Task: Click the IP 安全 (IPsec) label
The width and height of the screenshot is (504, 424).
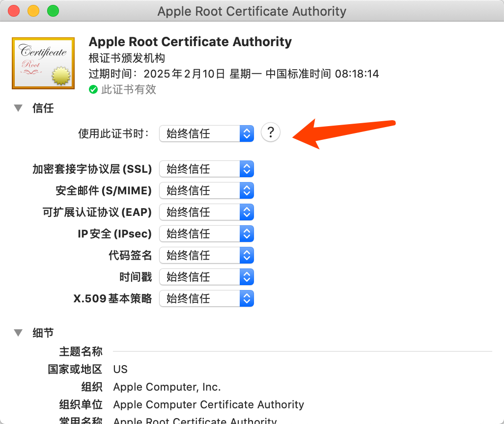Action: pyautogui.click(x=114, y=234)
